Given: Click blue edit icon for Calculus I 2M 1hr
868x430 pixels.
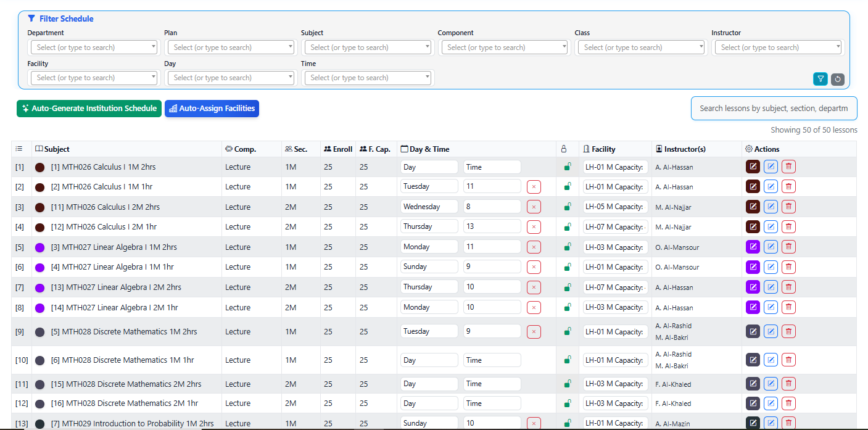Looking at the screenshot, I should (x=771, y=226).
